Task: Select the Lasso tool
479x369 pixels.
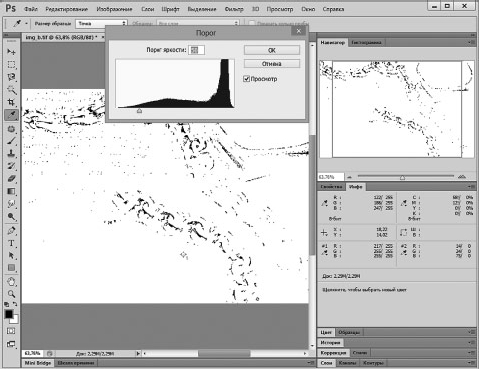Action: (11, 77)
